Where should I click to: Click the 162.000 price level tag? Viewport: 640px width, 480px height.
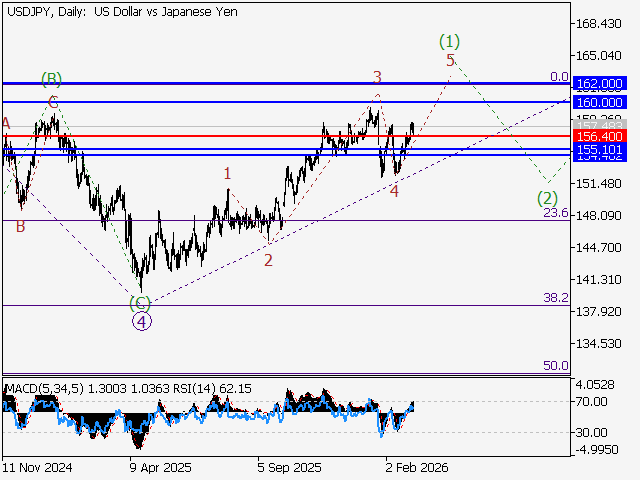point(600,84)
